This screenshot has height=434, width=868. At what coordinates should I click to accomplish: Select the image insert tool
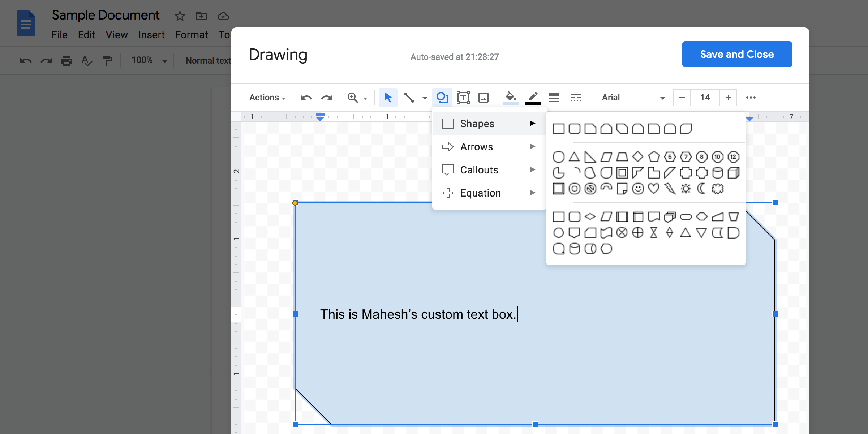[x=483, y=98]
